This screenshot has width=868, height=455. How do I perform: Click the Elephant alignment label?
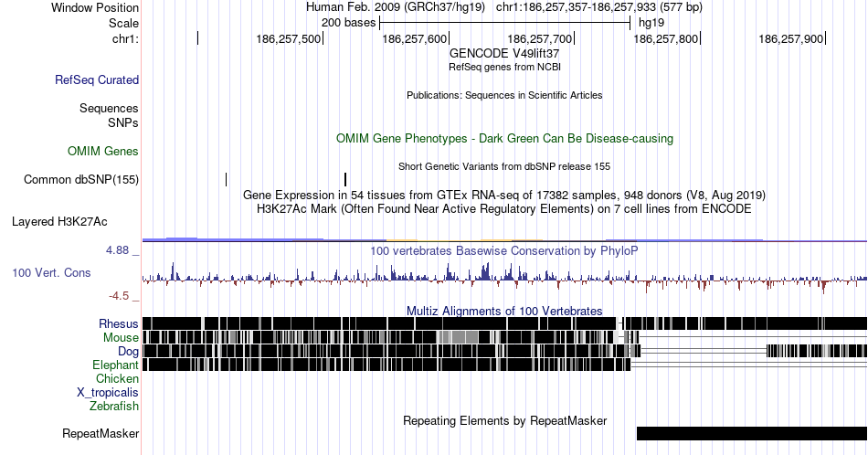116,365
